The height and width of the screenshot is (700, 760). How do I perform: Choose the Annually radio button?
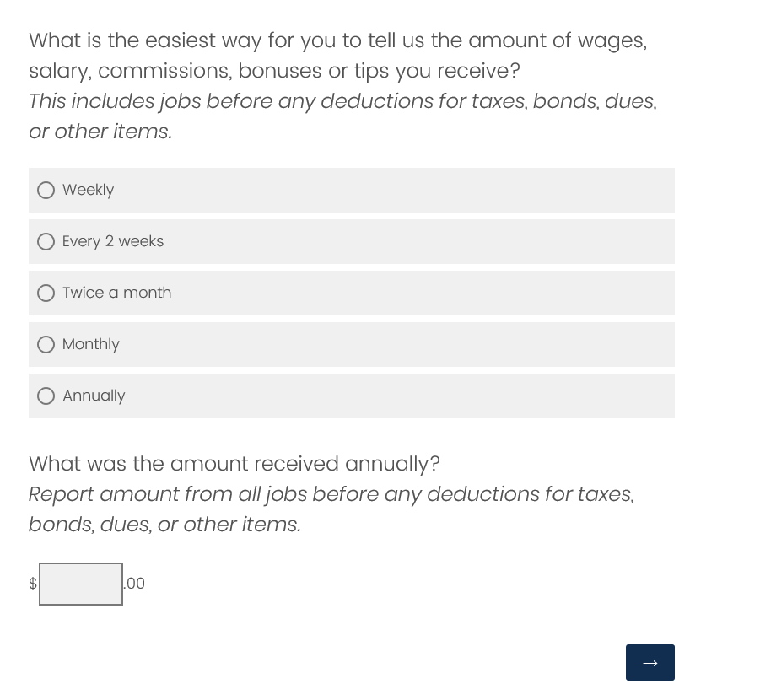pyautogui.click(x=46, y=396)
